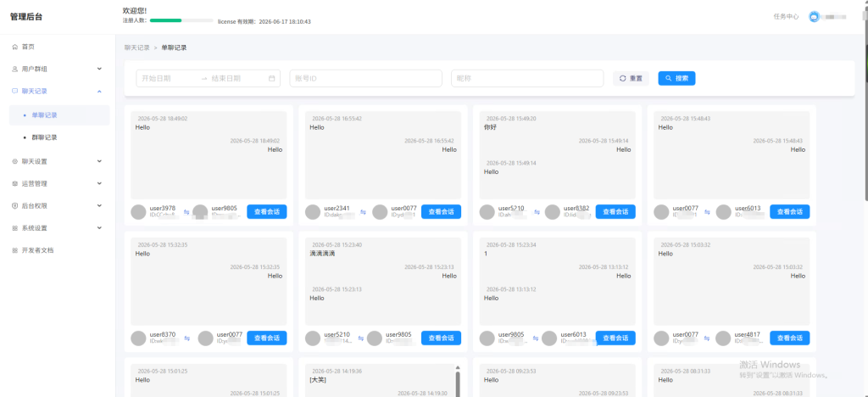The height and width of the screenshot is (397, 868).
Task: Click swap icon between user0077 and user4817
Action: pos(706,338)
